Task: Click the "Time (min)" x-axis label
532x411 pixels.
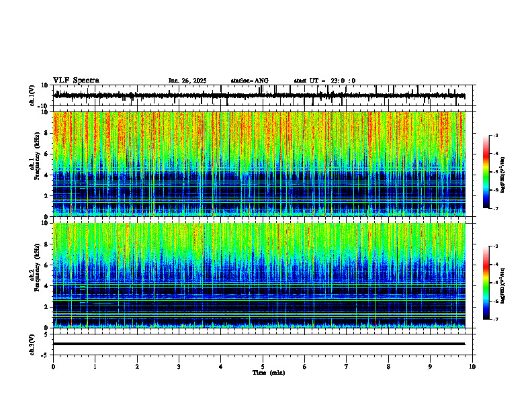Action: click(269, 373)
